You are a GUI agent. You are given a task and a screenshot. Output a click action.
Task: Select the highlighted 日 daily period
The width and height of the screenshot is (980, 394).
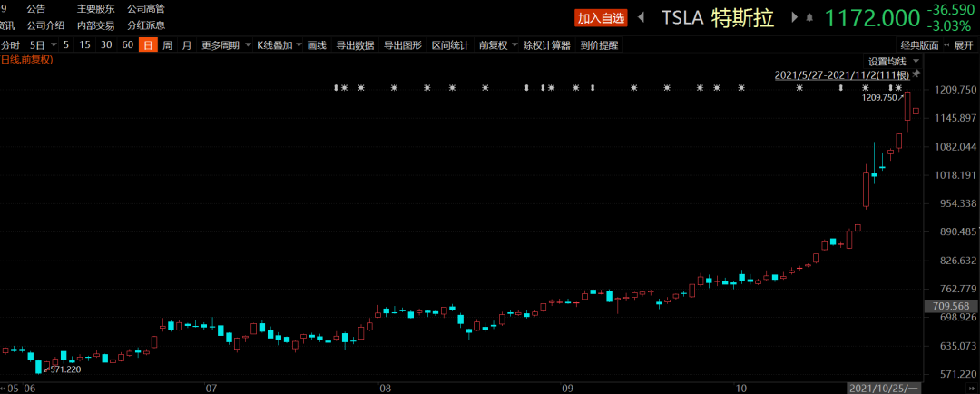(148, 45)
